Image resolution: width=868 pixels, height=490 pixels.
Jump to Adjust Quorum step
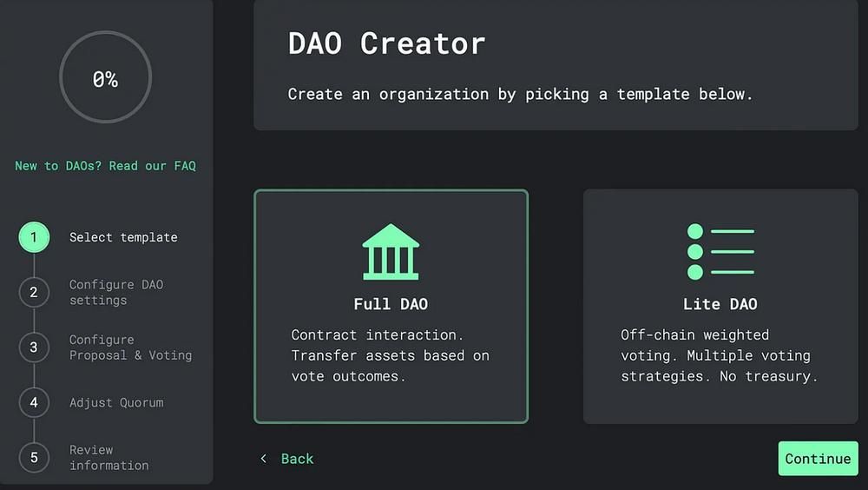(x=116, y=402)
